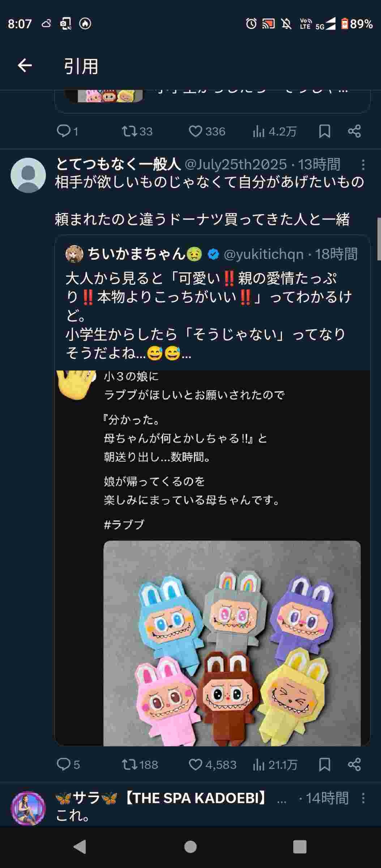
Task: Tap the Android home button
Action: (190, 847)
